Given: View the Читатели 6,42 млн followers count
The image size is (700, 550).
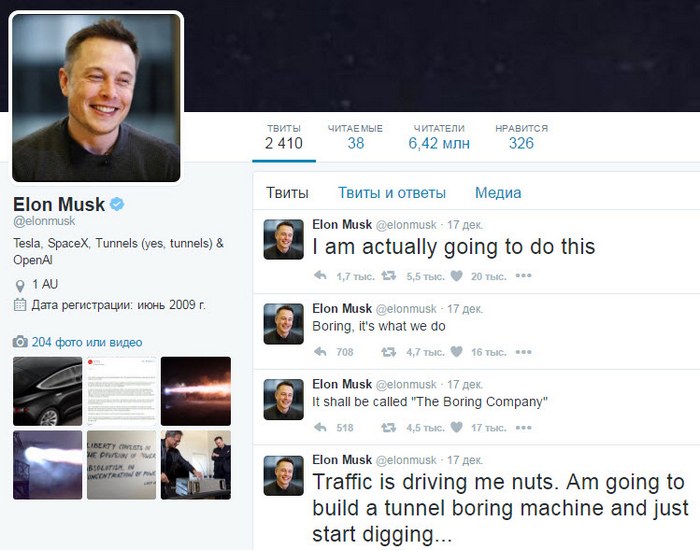Looking at the screenshot, I should tap(439, 137).
